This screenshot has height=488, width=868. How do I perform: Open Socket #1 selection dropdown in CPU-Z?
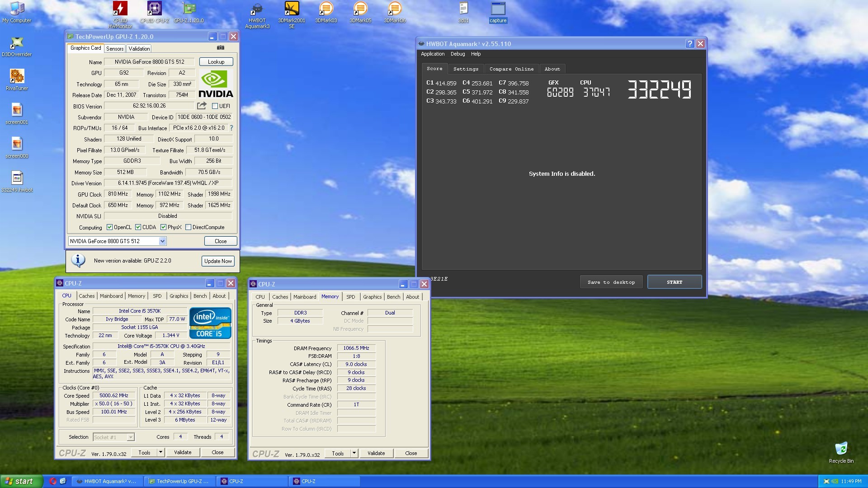[x=131, y=437]
